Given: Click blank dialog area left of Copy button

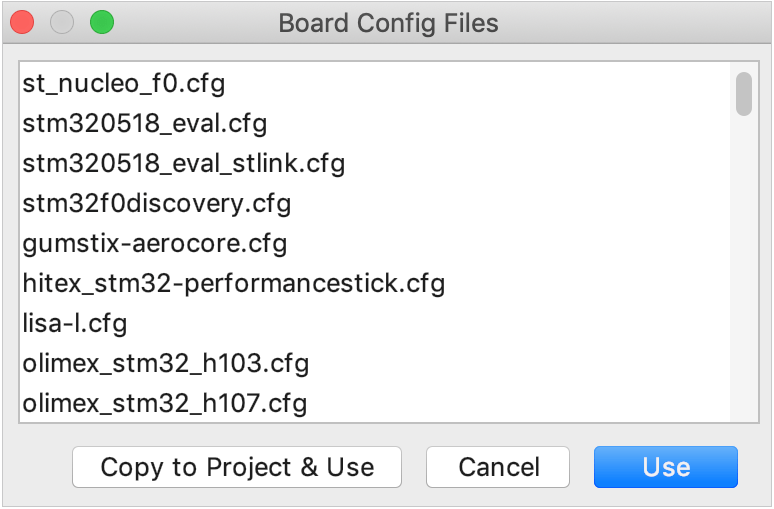Looking at the screenshot, I should click(38, 467).
